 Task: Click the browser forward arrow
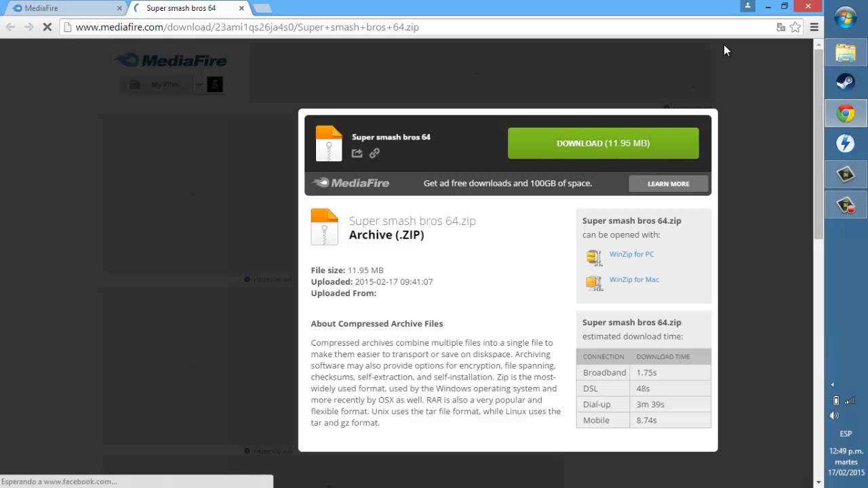(28, 27)
